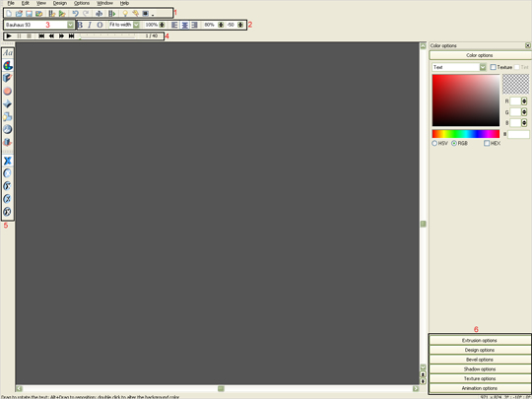This screenshot has height=399, width=532.
Task: Open the Shadow options panel button
Action: [480, 368]
